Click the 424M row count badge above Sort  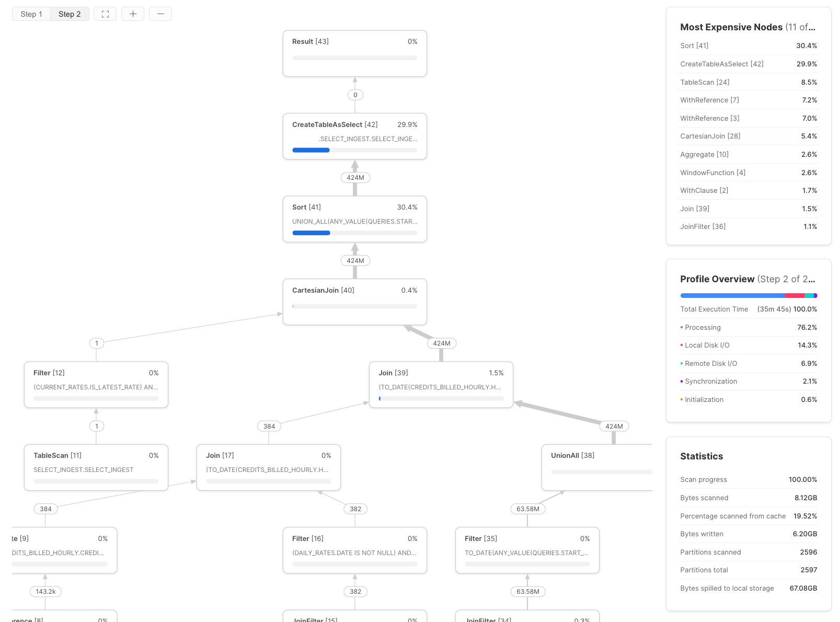pyautogui.click(x=355, y=178)
